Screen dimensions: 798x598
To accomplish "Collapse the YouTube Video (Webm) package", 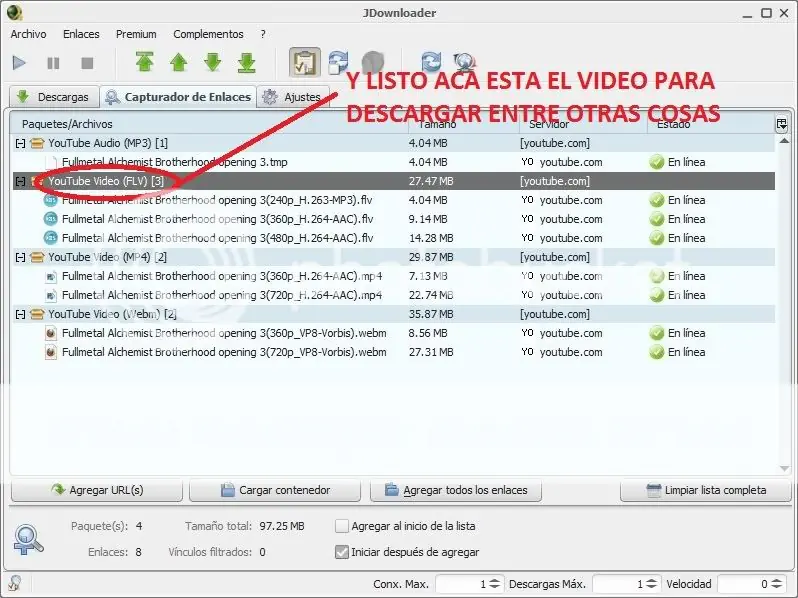I will [x=20, y=315].
